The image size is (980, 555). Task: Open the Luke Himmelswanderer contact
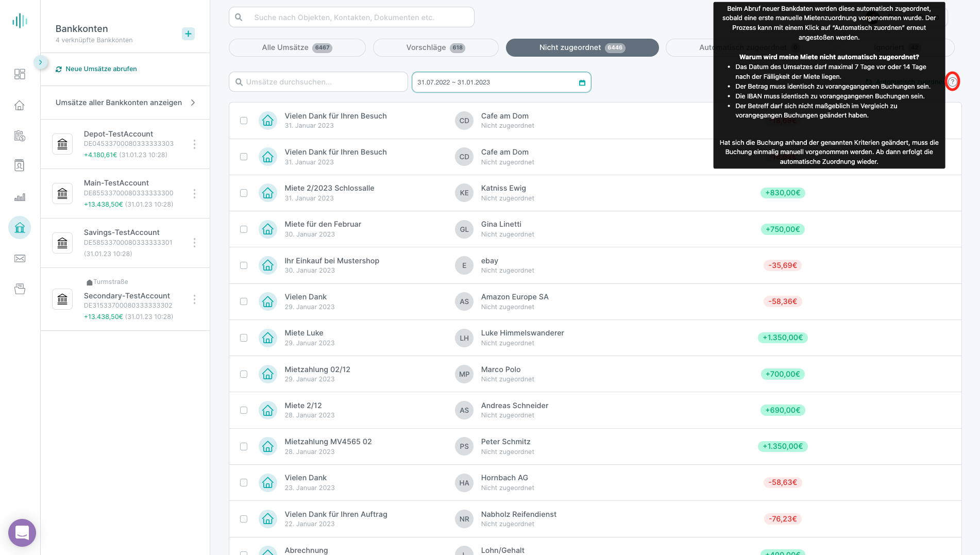(522, 333)
